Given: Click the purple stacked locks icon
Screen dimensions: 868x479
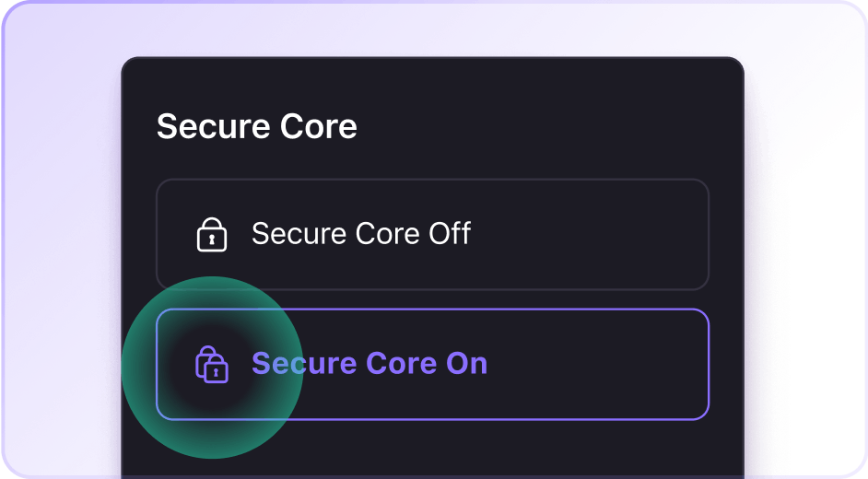Looking at the screenshot, I should pos(212,364).
